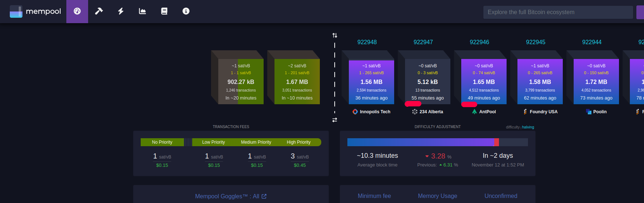Image resolution: width=644 pixels, height=203 pixels.
Task: Open the dashboard gauge icon
Action: tap(77, 11)
